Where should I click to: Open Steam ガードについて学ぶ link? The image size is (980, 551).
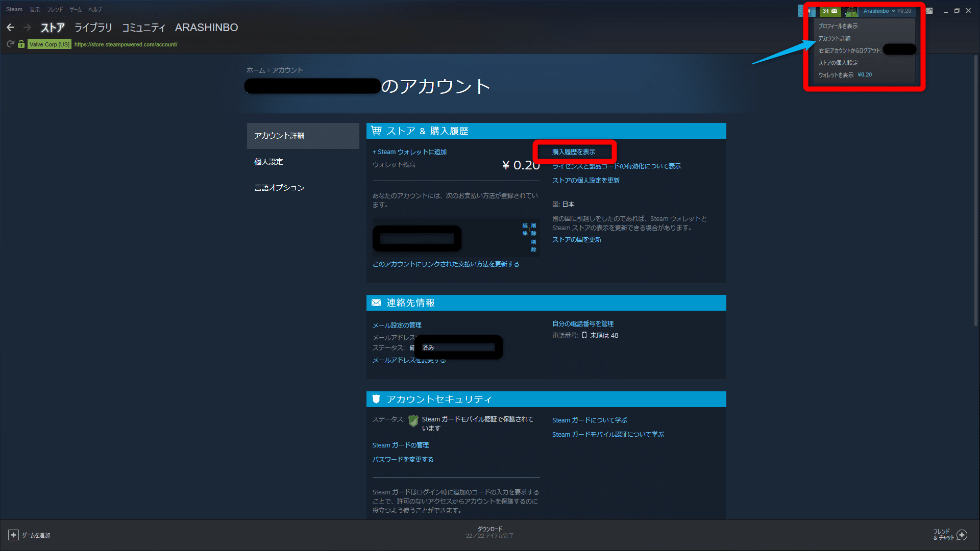pyautogui.click(x=590, y=420)
